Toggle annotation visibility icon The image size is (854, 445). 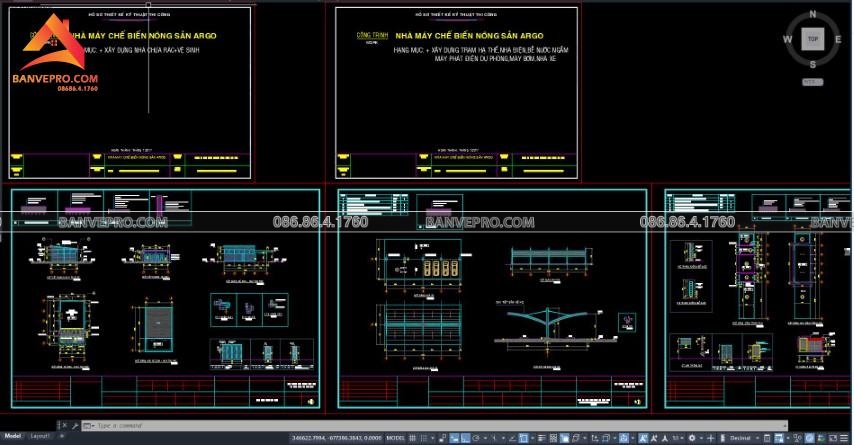(643, 438)
